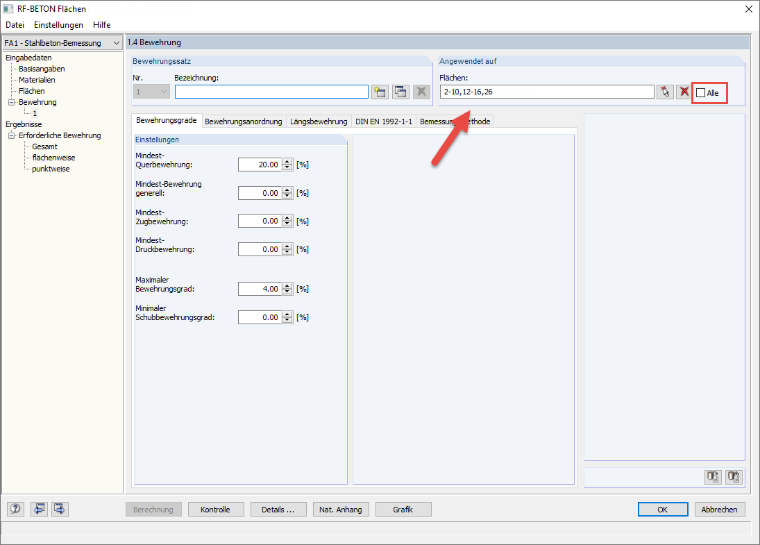Click the Maximaler Bewehrungsgrad value field 4.00

[x=260, y=289]
